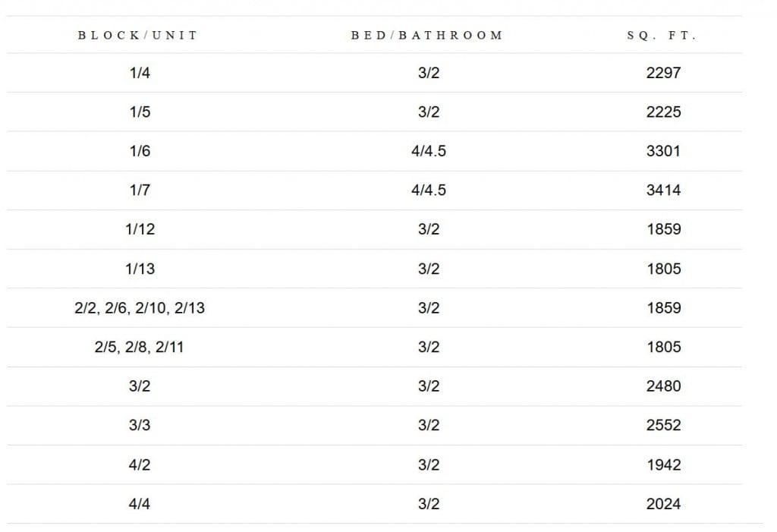Select the 1/7 block/unit entry
Image resolution: width=777 pixels, height=532 pixels.
[140, 190]
